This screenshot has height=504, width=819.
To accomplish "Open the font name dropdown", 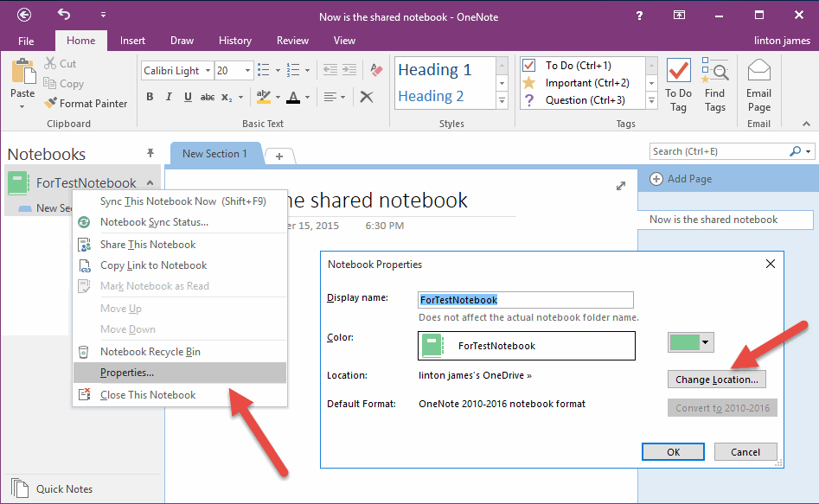I will 208,71.
